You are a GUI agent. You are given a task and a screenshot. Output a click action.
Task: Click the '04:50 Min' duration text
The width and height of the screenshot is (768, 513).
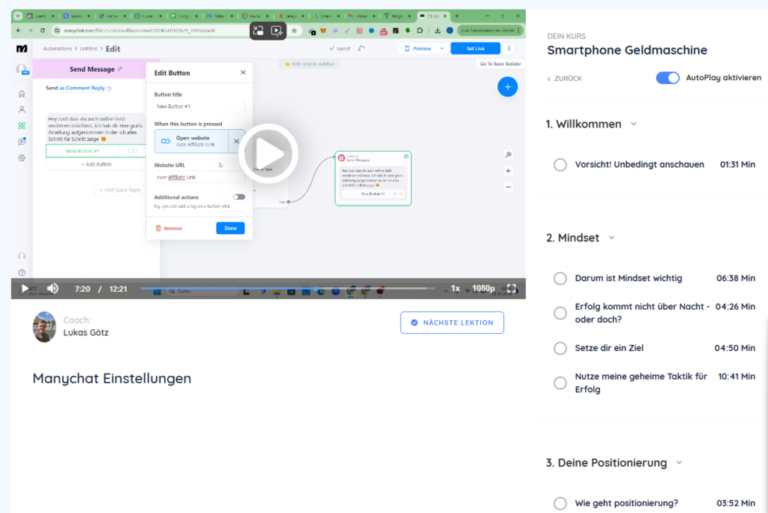pos(735,348)
